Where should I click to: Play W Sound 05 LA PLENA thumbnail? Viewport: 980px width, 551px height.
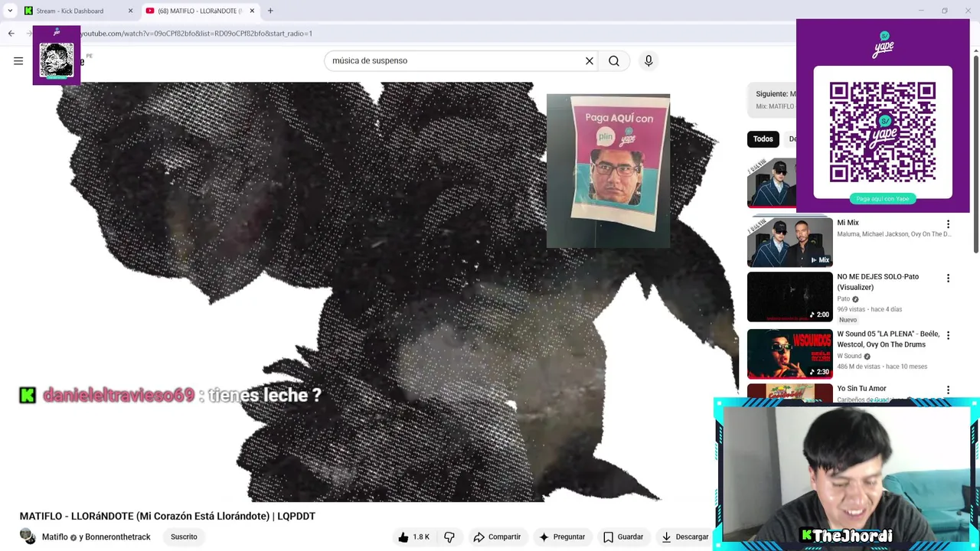point(789,354)
